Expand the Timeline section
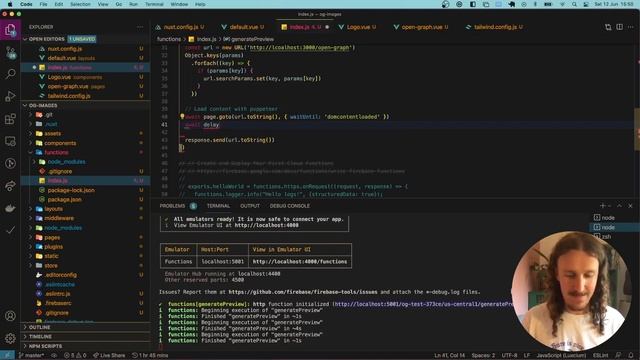Image resolution: width=640 pixels, height=360 pixels. tap(85, 337)
